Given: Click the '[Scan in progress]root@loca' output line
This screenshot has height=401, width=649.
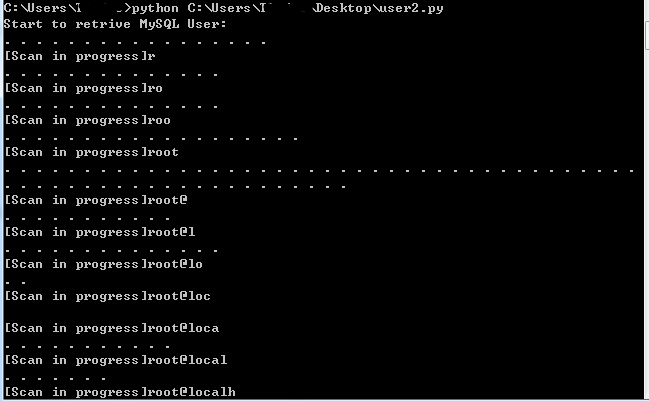Looking at the screenshot, I should [x=111, y=328].
